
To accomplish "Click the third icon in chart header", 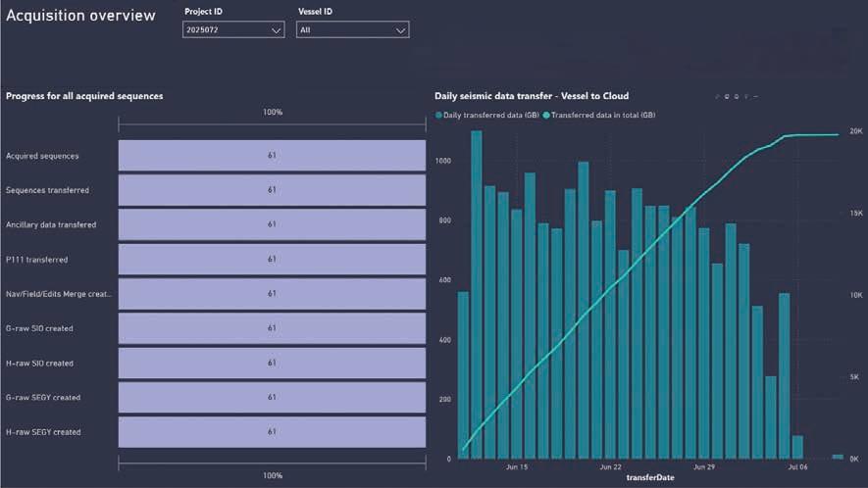I will [x=737, y=97].
